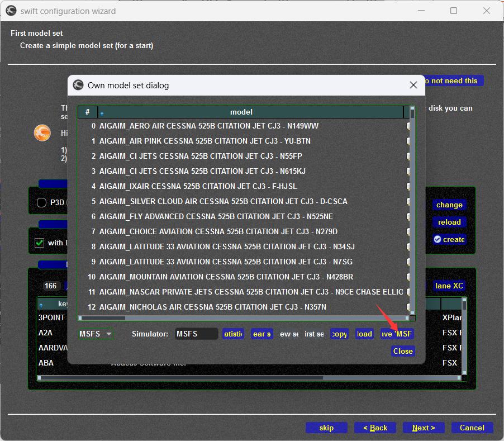Select row 7 Choice Aviation N279D model
Viewport: 504px width, 441px height.
tap(243, 231)
